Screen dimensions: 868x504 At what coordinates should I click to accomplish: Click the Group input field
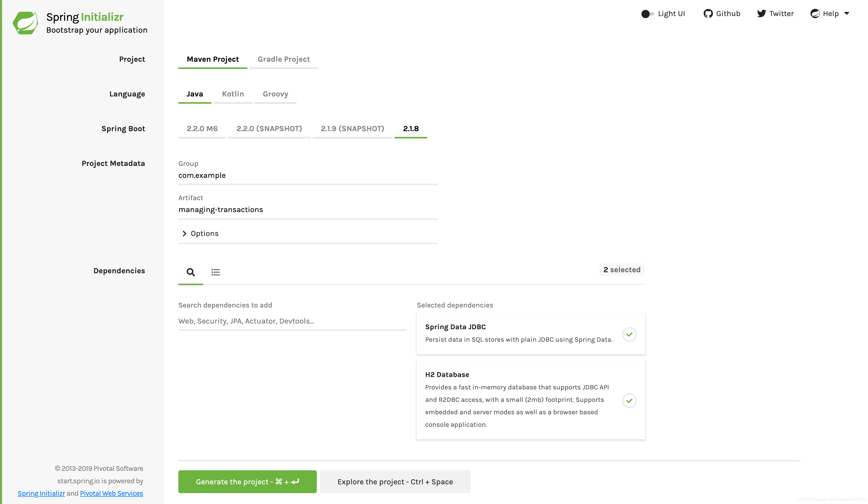click(x=308, y=176)
